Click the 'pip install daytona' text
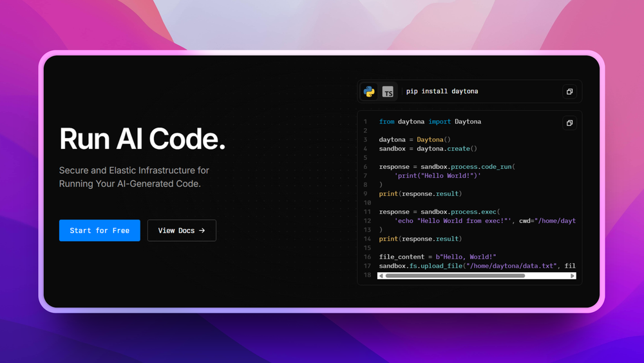Screen dimensions: 644x363 tap(442, 92)
